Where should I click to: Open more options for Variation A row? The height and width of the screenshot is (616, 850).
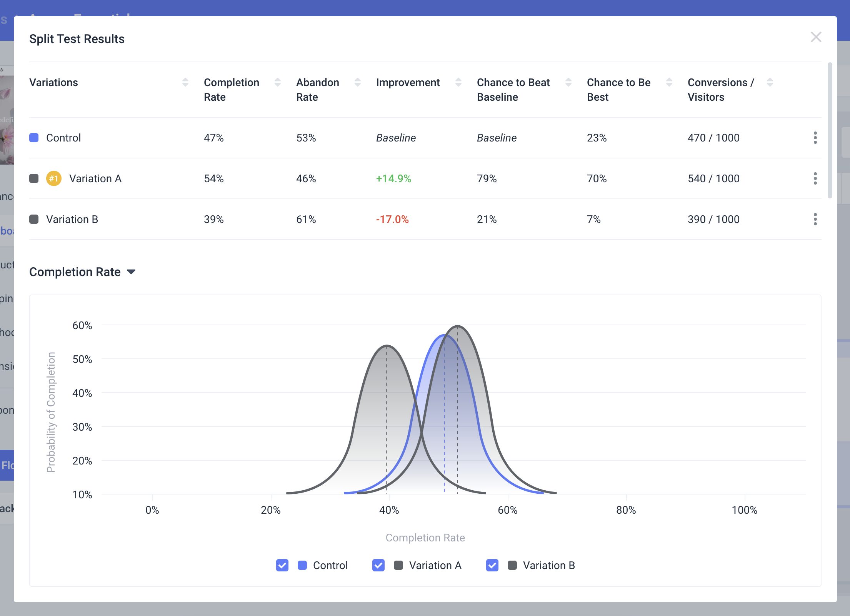pyautogui.click(x=815, y=178)
